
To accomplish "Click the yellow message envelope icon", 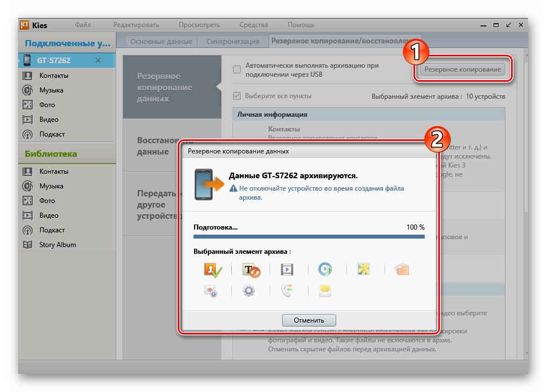I will click(x=325, y=290).
